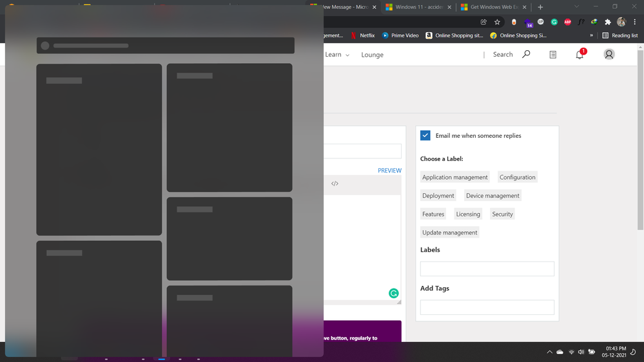
Task: Open the Wi-Fi network tray icon
Action: coord(571,352)
